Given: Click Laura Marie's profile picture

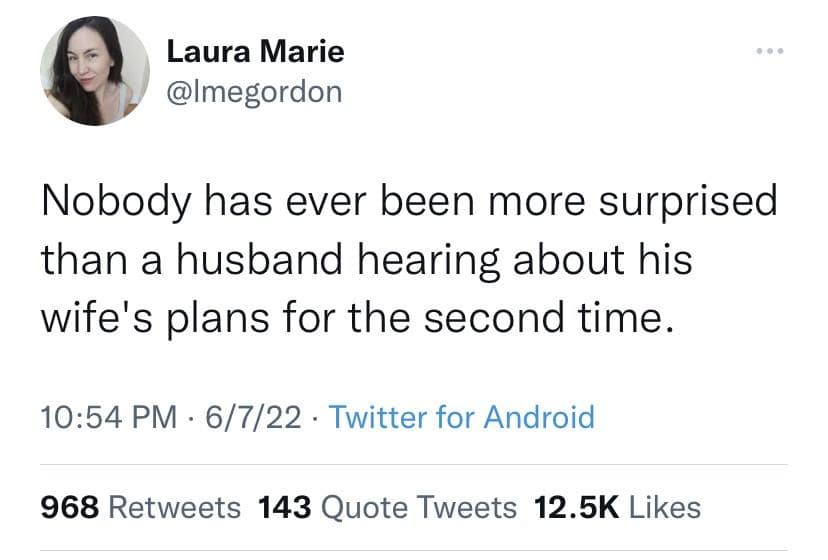Looking at the screenshot, I should pyautogui.click(x=94, y=71).
